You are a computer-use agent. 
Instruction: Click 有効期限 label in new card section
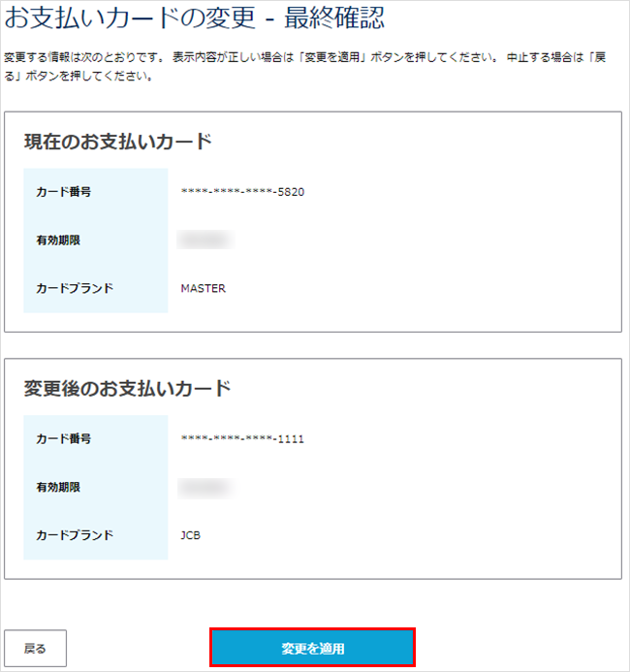coord(58,488)
